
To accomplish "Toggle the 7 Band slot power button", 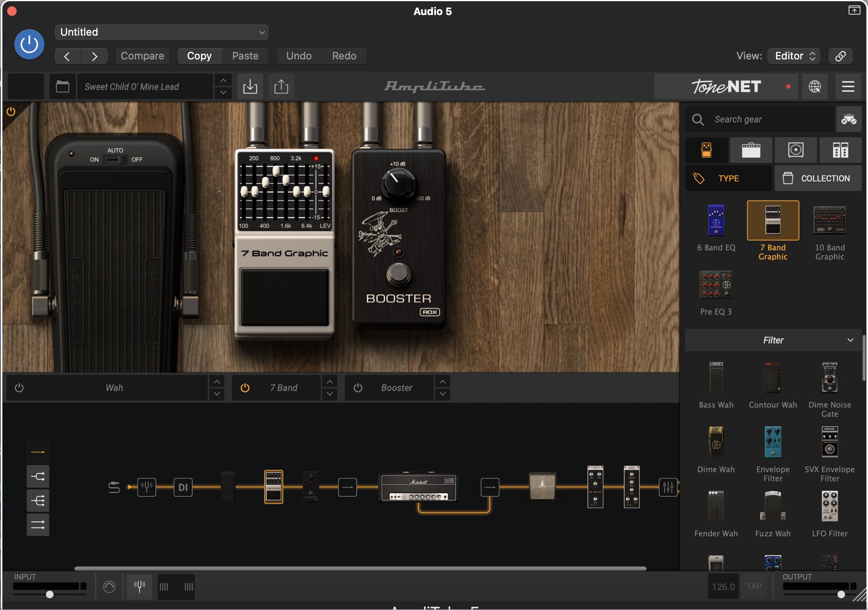I will 245,388.
